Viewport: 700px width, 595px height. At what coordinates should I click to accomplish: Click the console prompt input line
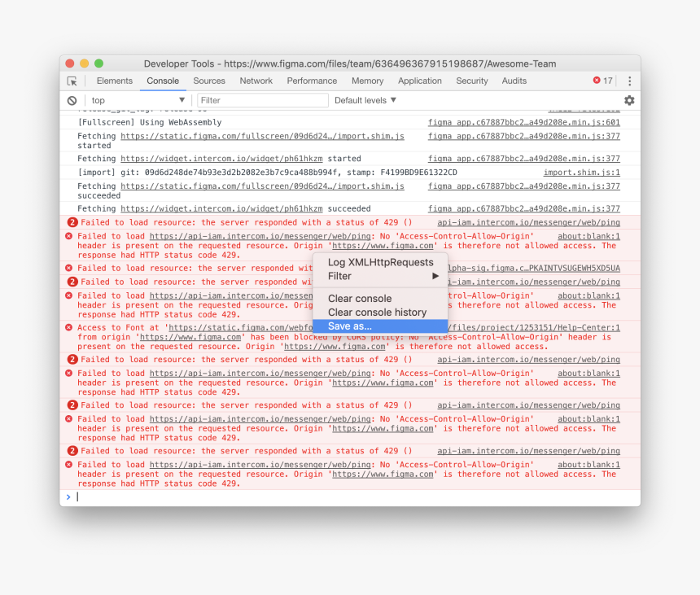(x=351, y=497)
